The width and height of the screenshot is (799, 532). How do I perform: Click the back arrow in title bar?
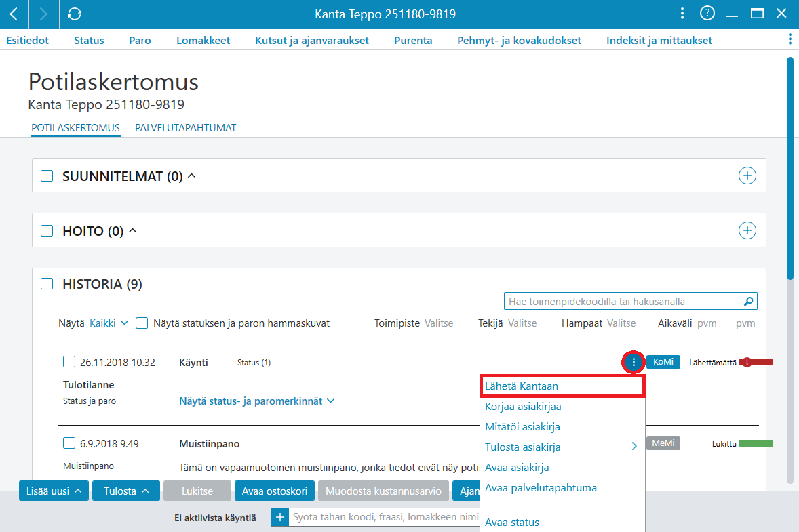[14, 14]
